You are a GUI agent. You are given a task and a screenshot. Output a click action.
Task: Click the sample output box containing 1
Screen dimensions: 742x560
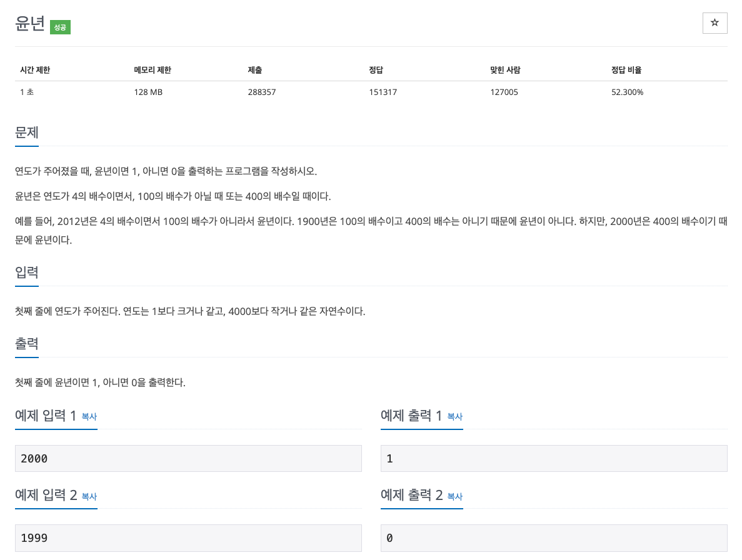pos(553,458)
